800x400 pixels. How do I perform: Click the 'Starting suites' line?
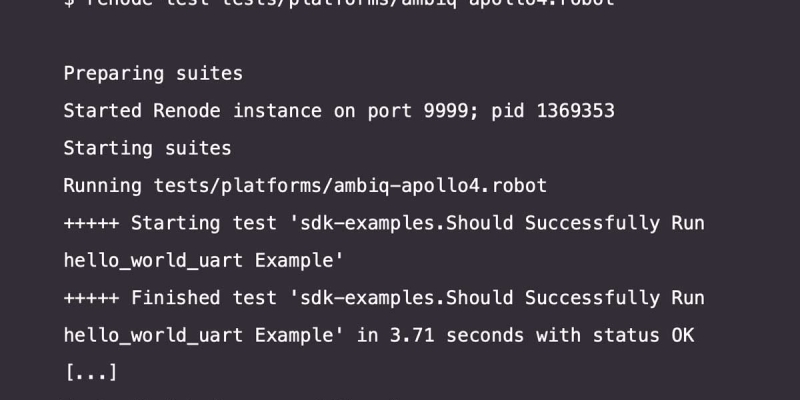[x=147, y=148]
